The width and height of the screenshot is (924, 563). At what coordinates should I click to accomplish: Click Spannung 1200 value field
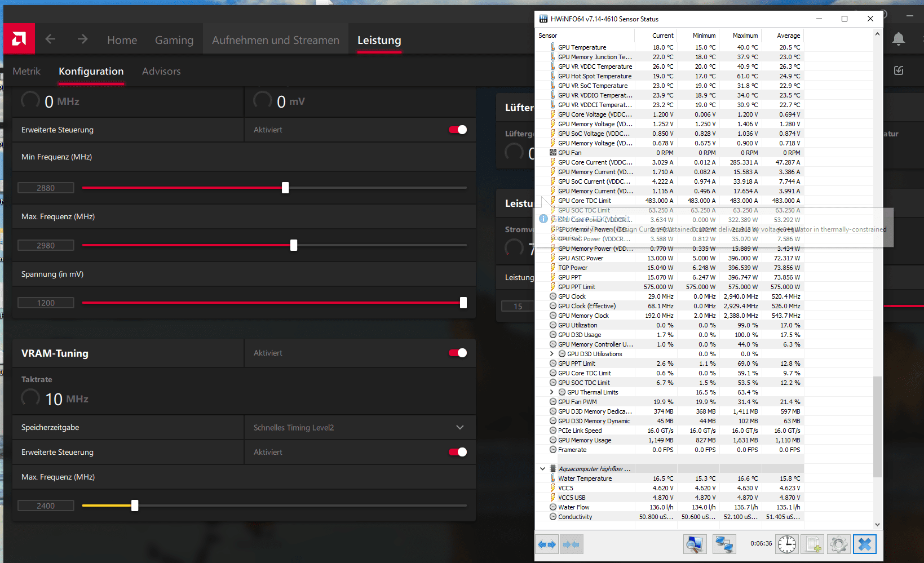point(46,303)
